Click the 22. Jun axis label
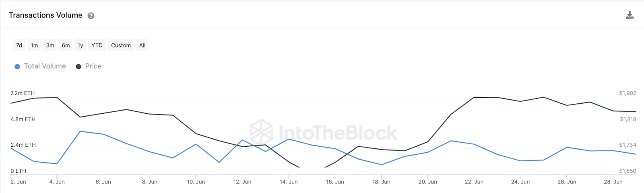 coord(474,182)
